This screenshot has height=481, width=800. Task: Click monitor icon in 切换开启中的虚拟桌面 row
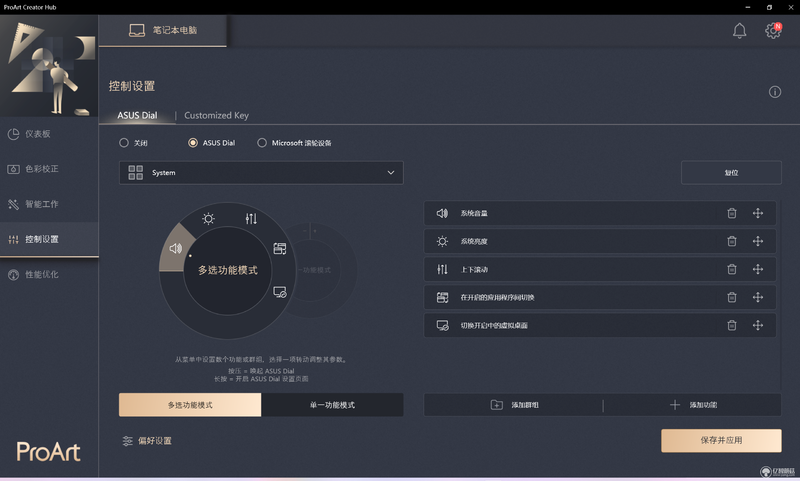(442, 325)
